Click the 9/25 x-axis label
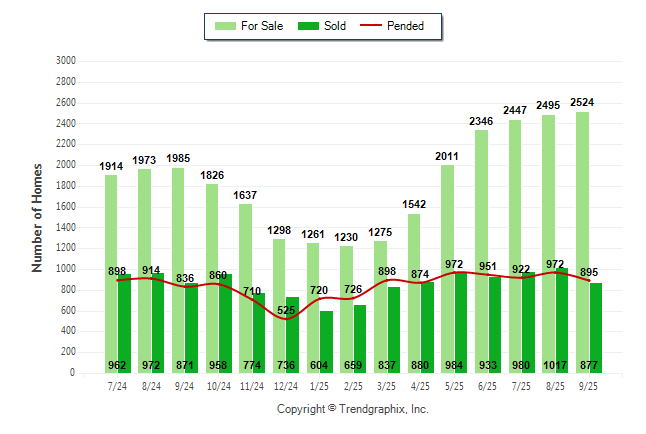 (589, 385)
